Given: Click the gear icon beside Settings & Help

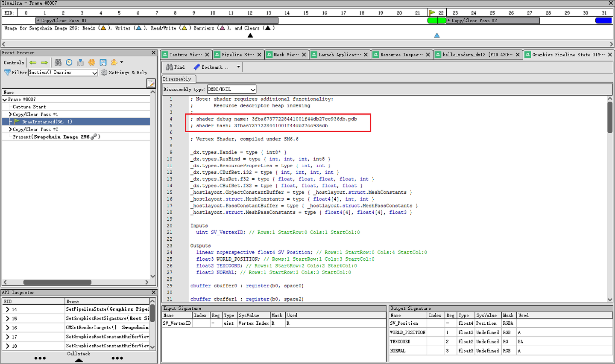Looking at the screenshot, I should [x=104, y=73].
